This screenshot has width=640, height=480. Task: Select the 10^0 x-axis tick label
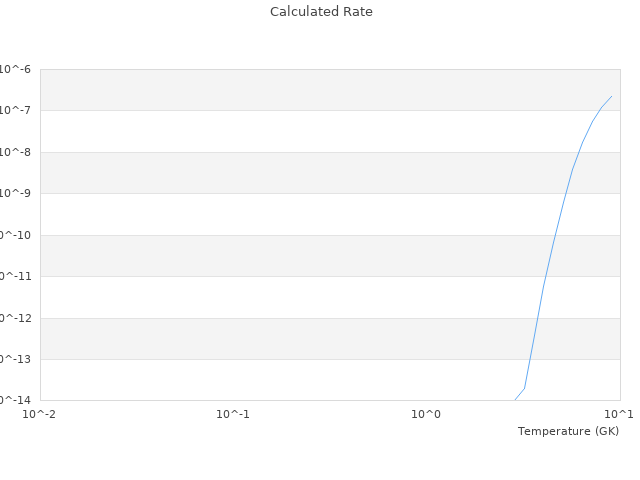[x=426, y=413]
